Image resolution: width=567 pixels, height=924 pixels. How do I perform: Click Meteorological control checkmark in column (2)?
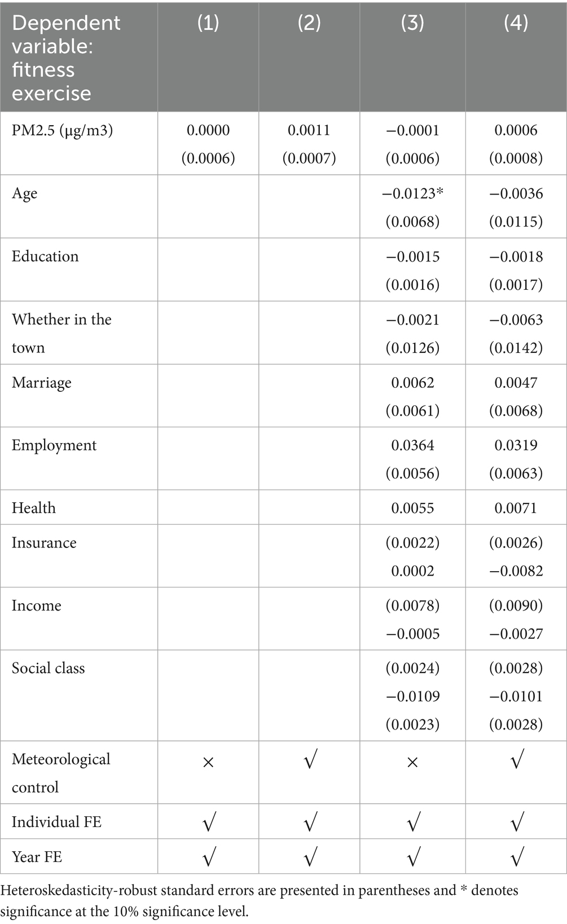coord(310,760)
